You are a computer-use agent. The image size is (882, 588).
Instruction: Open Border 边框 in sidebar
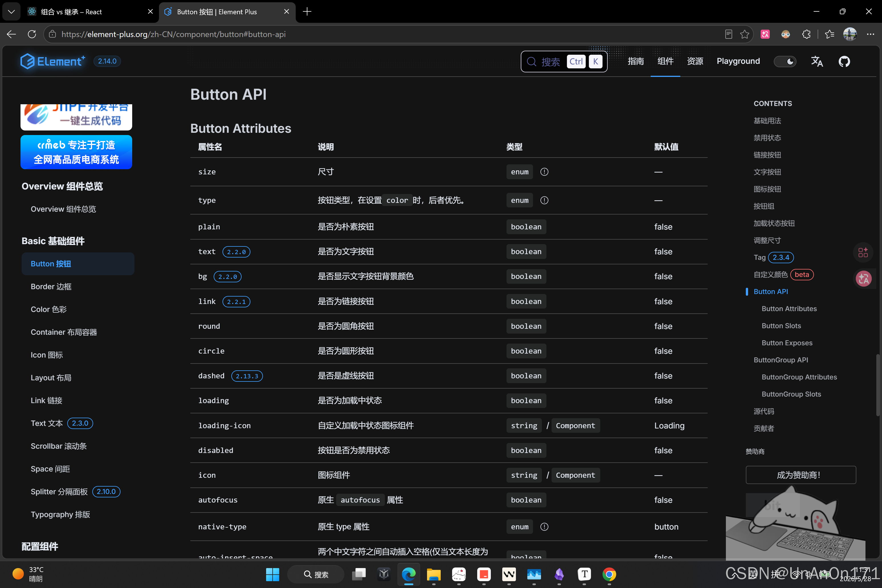tap(51, 287)
